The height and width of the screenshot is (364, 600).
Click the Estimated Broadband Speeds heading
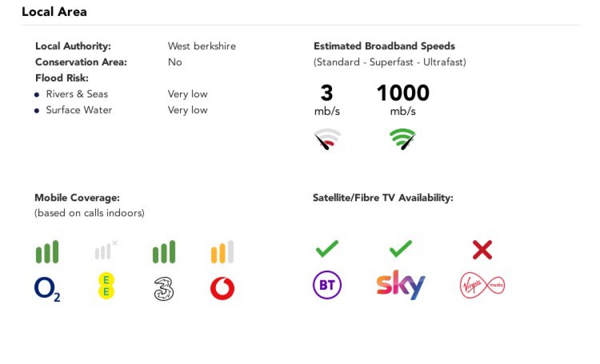pos(384,46)
